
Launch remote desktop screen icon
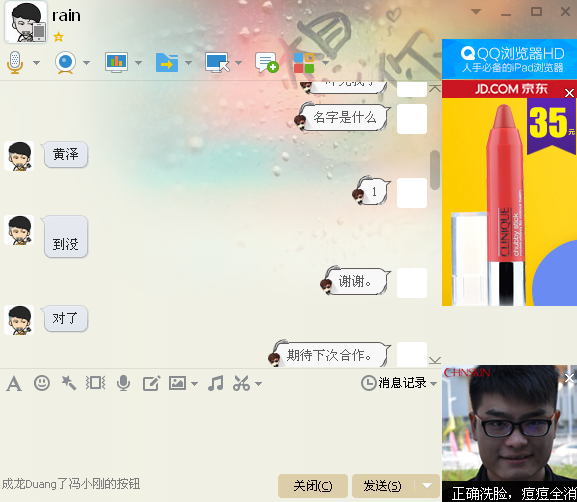pyautogui.click(x=217, y=63)
